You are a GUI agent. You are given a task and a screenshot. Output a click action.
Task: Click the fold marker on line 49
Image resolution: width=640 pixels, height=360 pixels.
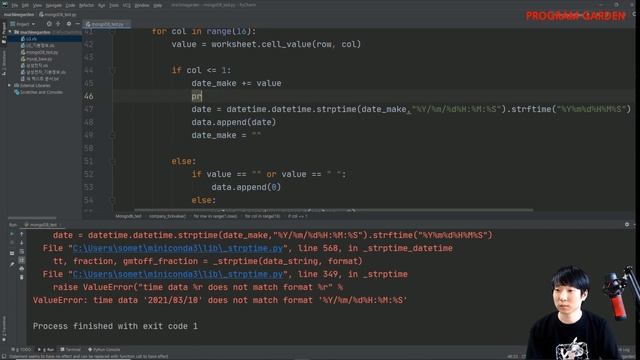113,135
